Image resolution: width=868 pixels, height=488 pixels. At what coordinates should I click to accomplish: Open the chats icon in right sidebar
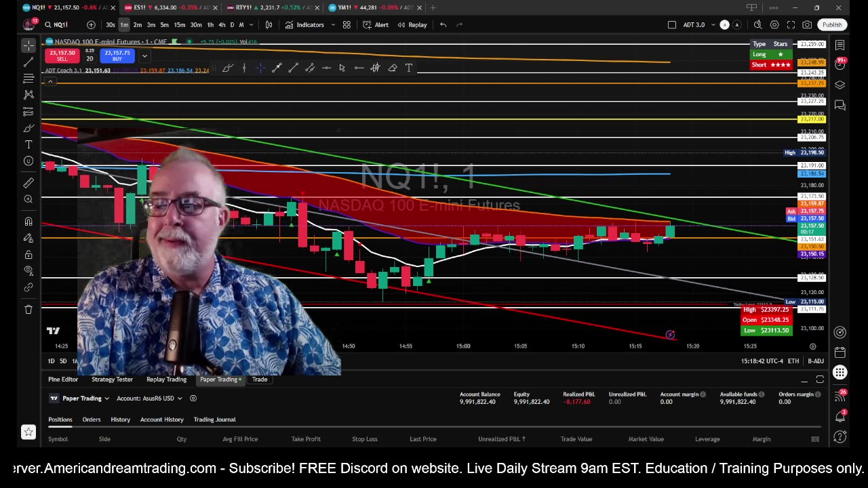(x=840, y=105)
